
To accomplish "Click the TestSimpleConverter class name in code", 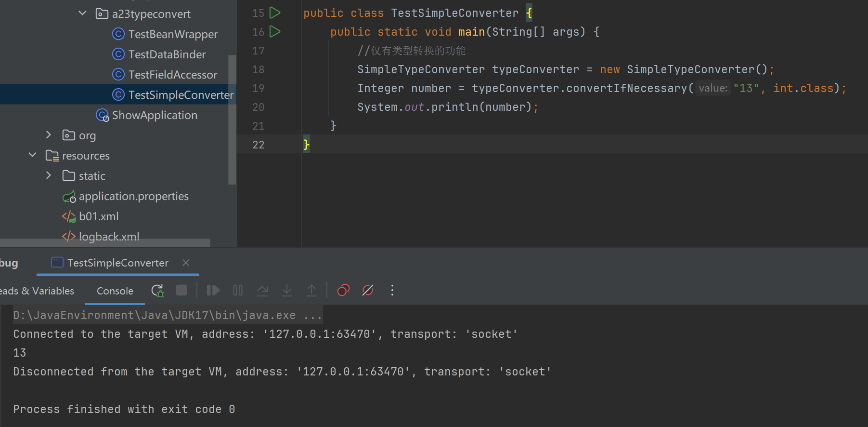I will coord(454,13).
